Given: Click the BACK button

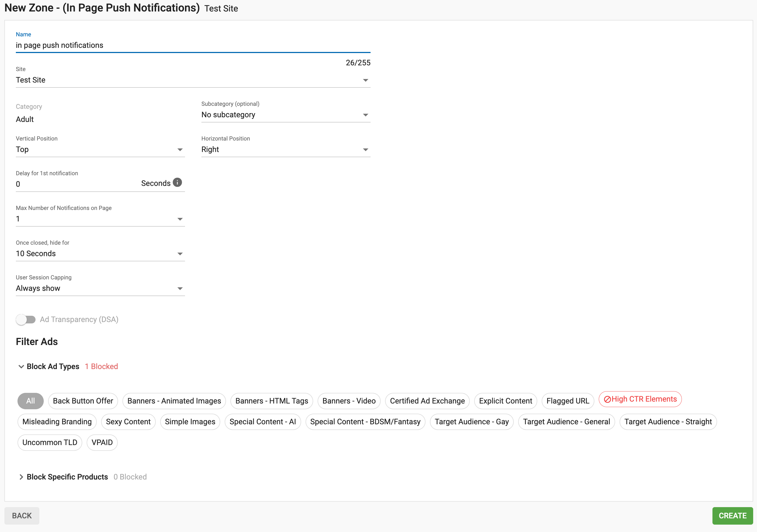Looking at the screenshot, I should (x=21, y=516).
